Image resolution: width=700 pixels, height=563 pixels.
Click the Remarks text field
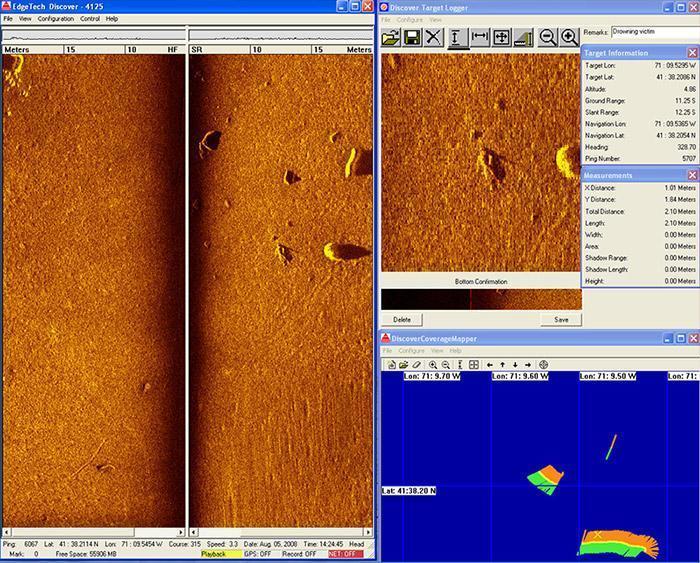(653, 33)
